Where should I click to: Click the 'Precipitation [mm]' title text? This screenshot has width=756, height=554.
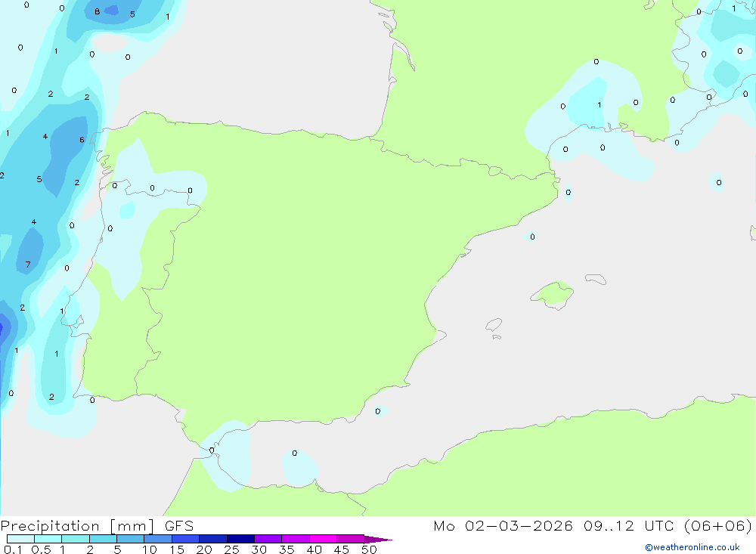[x=78, y=526]
